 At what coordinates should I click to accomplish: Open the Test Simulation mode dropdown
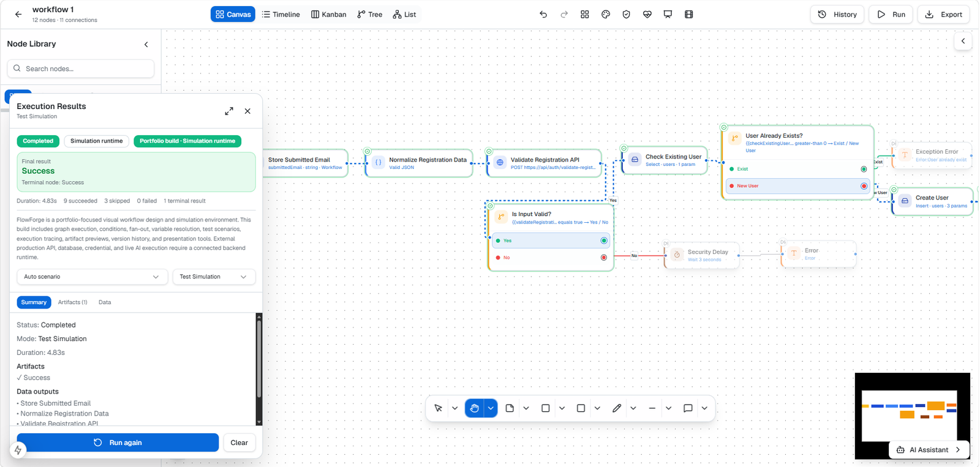coord(214,277)
